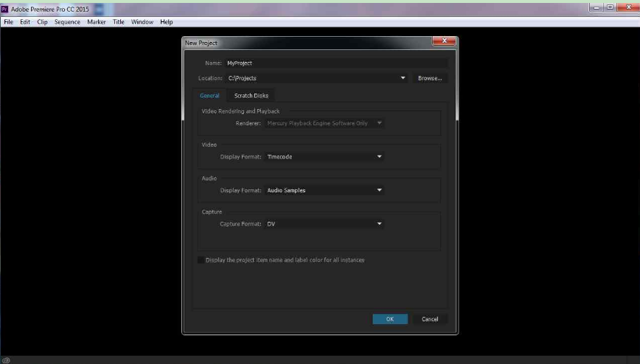Screen dimensions: 640x364
Task: Open the Audio Display Format dropdown
Action: tap(324, 190)
